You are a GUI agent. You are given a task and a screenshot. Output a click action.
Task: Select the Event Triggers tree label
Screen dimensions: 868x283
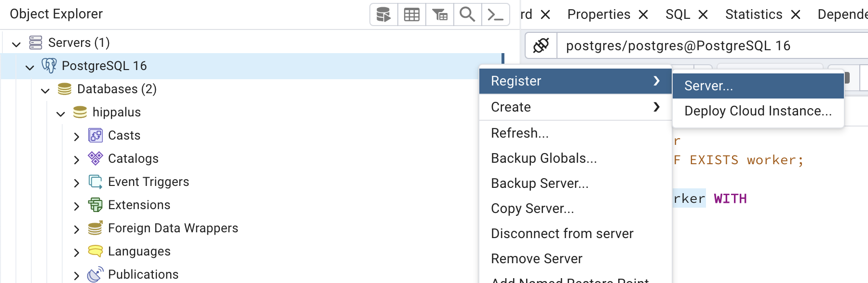149,182
